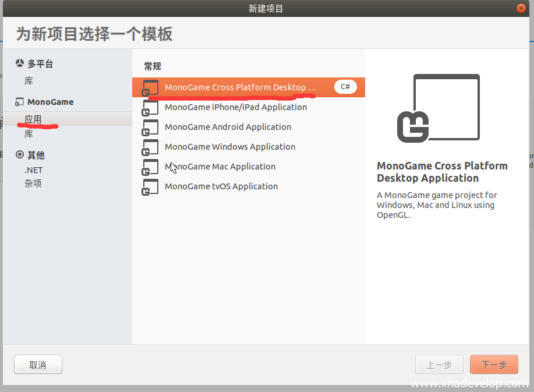Select 杂项 under 其他 category

(33, 183)
